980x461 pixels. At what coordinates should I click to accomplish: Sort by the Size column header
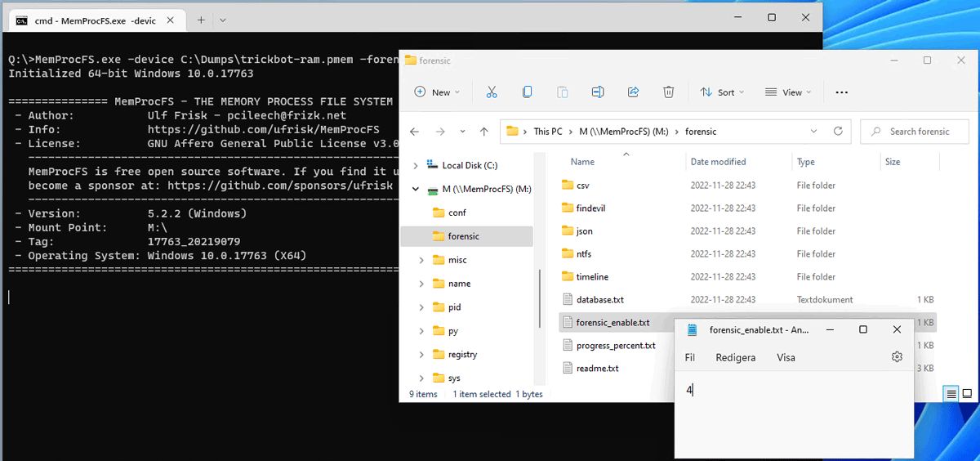(x=893, y=162)
